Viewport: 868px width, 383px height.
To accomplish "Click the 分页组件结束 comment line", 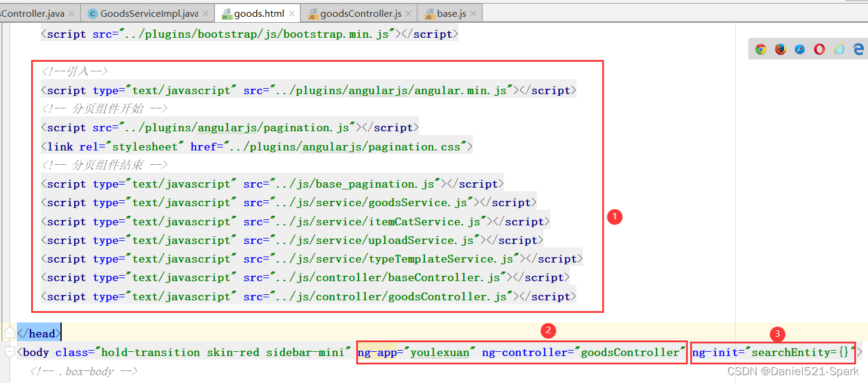I will point(104,165).
